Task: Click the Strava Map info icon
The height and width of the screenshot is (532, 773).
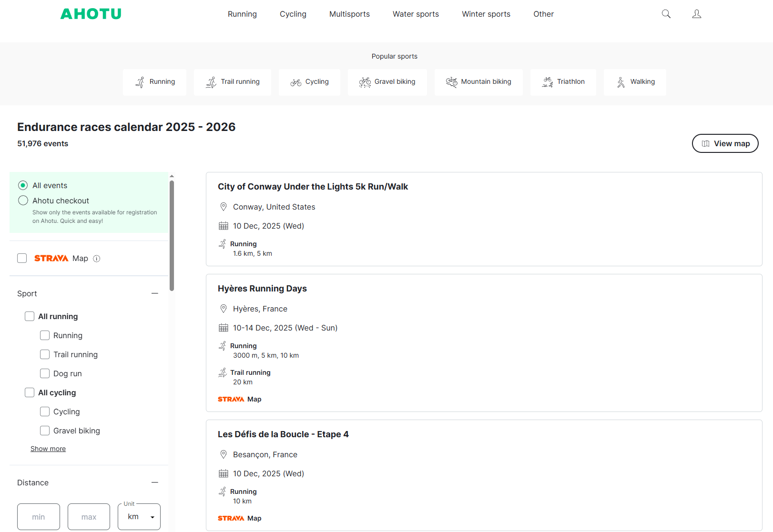Action: 97,259
